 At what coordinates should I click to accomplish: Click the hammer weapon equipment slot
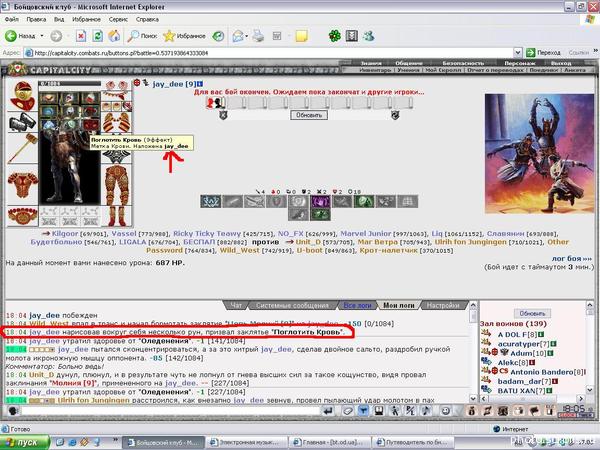click(22, 148)
